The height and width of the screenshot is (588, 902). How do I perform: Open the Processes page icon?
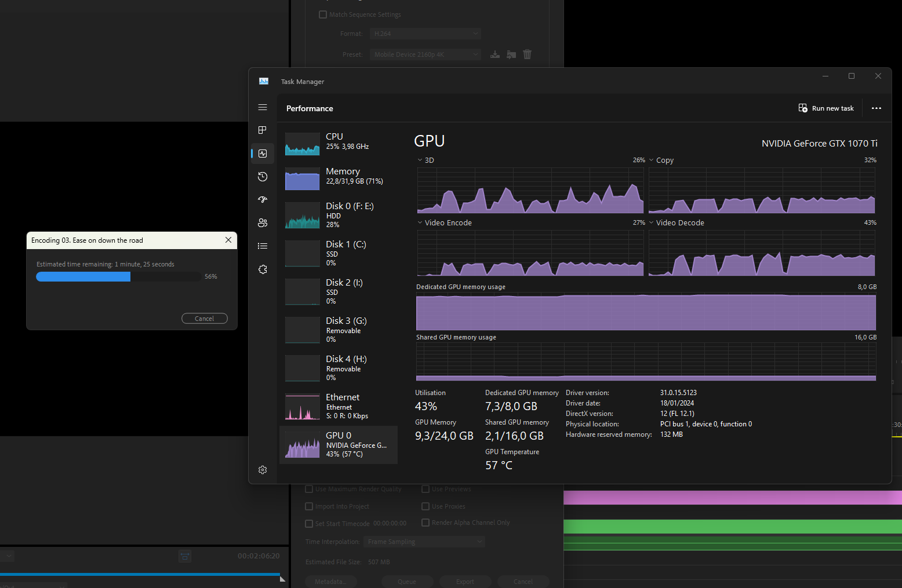263,130
